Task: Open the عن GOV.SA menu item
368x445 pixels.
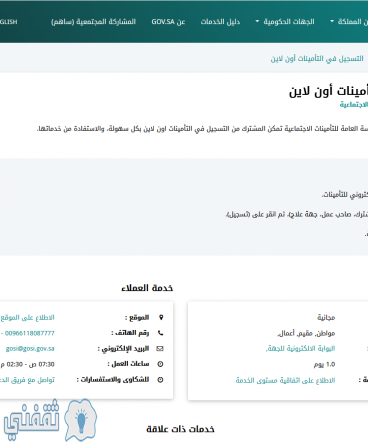Action: (168, 22)
